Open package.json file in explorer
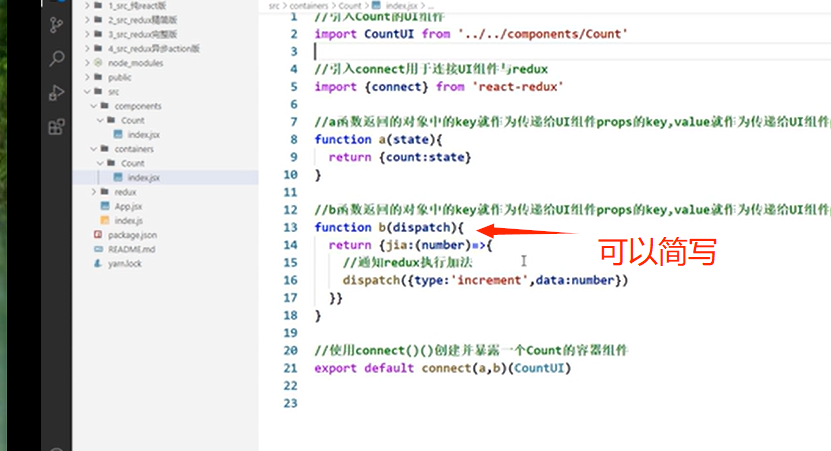This screenshot has height=451, width=831. coord(132,235)
